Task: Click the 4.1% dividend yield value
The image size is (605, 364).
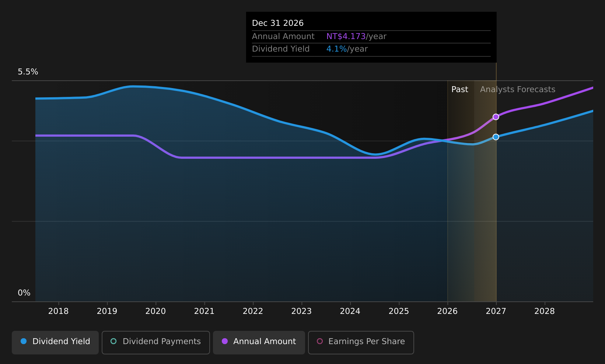Action: (336, 49)
